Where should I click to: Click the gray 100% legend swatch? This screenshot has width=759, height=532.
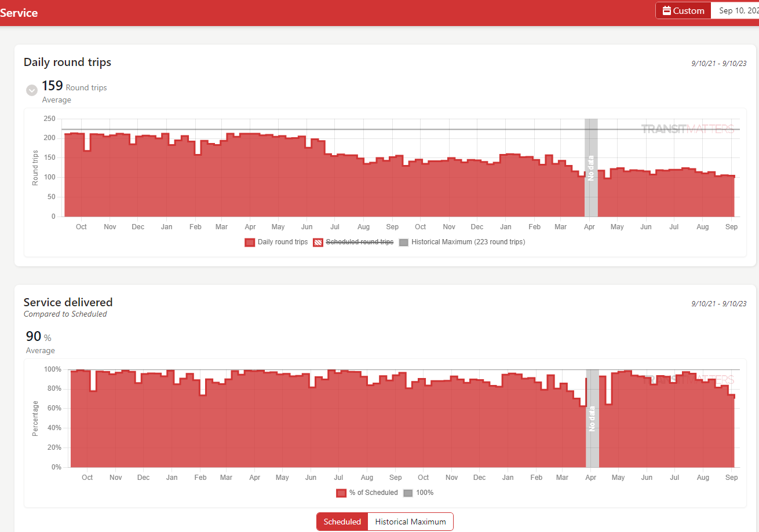[x=408, y=493]
